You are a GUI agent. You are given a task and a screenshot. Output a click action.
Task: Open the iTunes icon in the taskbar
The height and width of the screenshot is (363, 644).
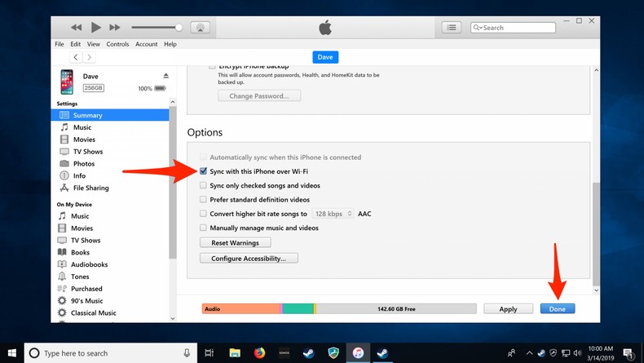click(x=358, y=353)
